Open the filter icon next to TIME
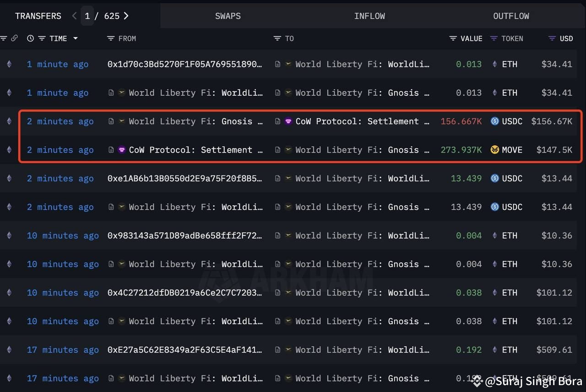This screenshot has width=586, height=392. pyautogui.click(x=42, y=38)
